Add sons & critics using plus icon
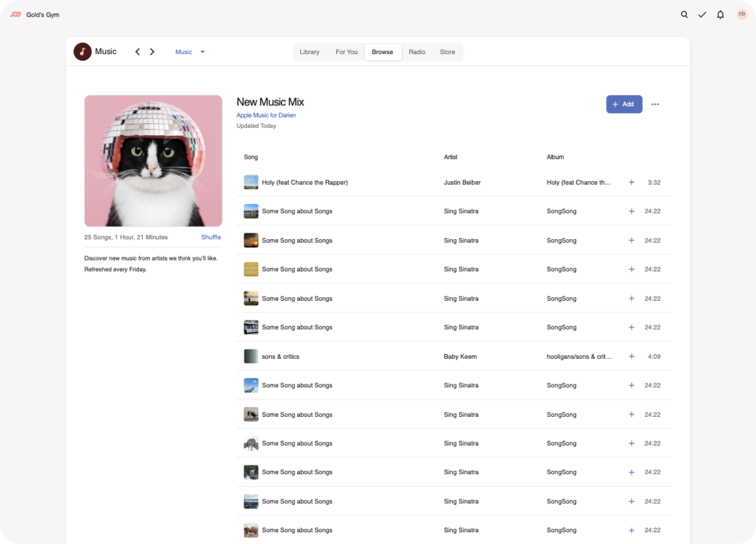756x544 pixels. [632, 357]
